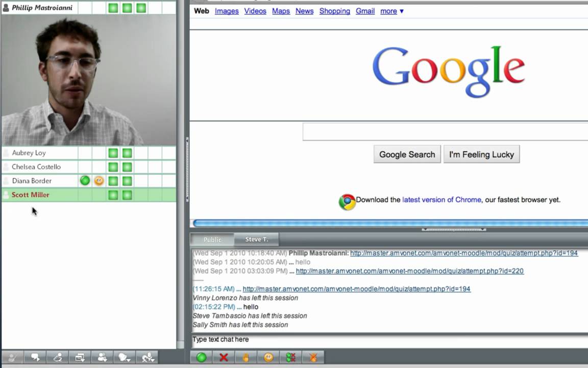
Task: Open quiz link posted at 10:18:40 AM
Action: tap(464, 253)
